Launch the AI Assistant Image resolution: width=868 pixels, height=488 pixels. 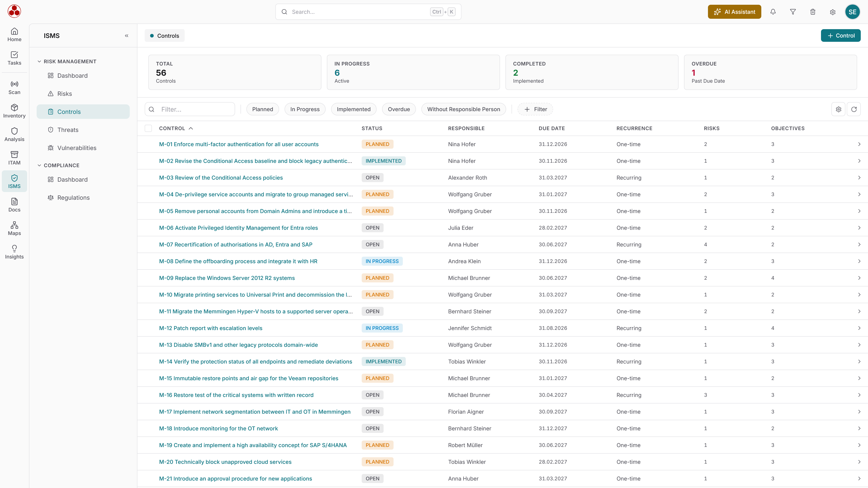click(x=734, y=12)
